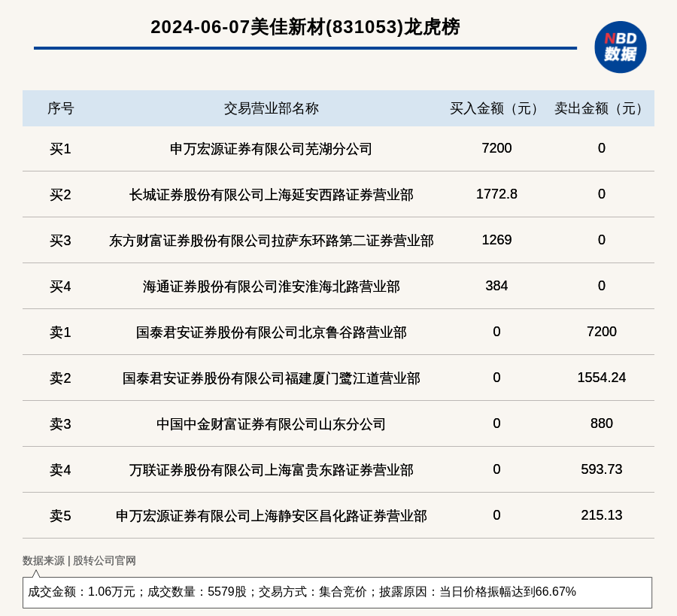
Task: Click the 1269 buy amount
Action: tap(496, 240)
